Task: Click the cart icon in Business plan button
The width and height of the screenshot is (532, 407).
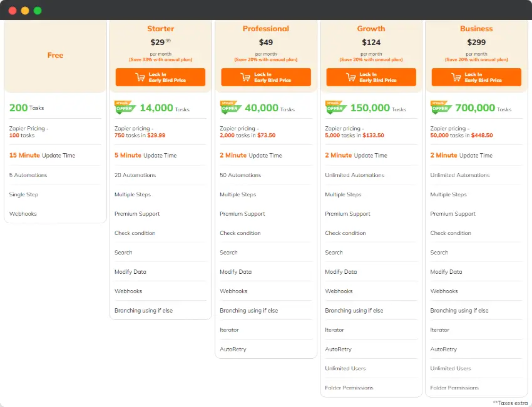Action: (x=456, y=78)
